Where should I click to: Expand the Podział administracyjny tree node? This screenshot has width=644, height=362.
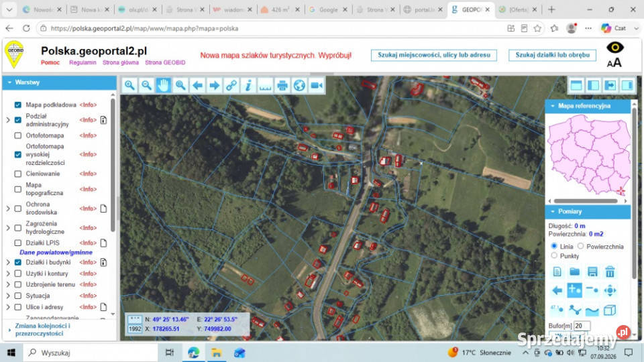pos(8,120)
